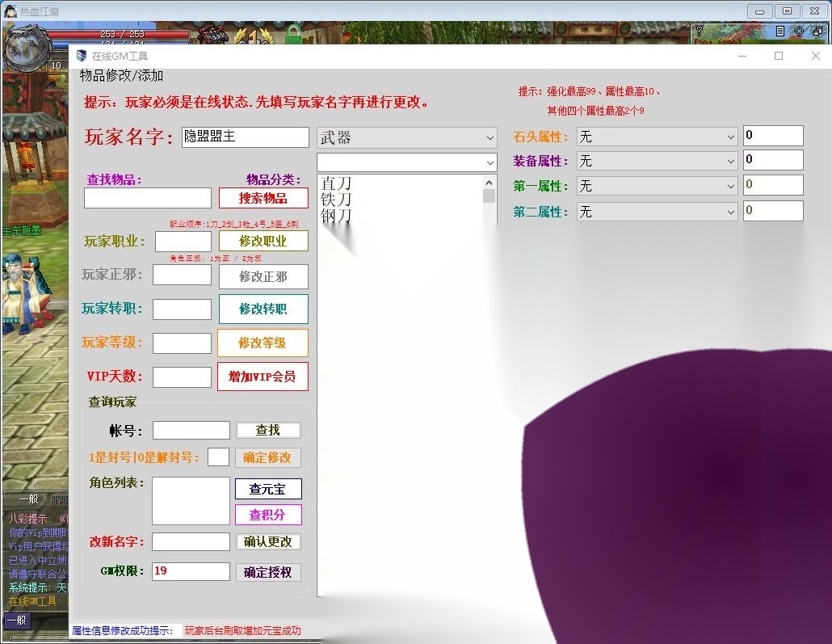The height and width of the screenshot is (644, 832).
Task: Click the ban/unban value input box
Action: click(x=218, y=457)
